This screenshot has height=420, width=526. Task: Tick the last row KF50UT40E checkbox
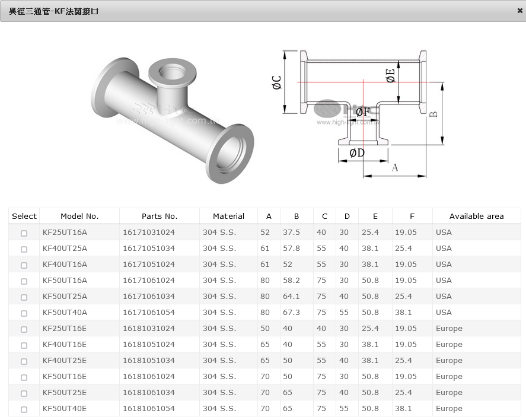[x=24, y=409]
